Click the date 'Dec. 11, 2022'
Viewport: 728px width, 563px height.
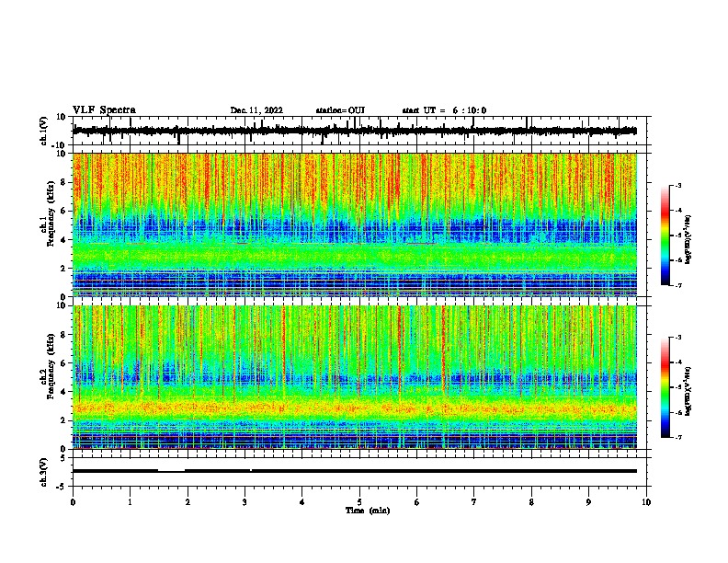click(256, 110)
